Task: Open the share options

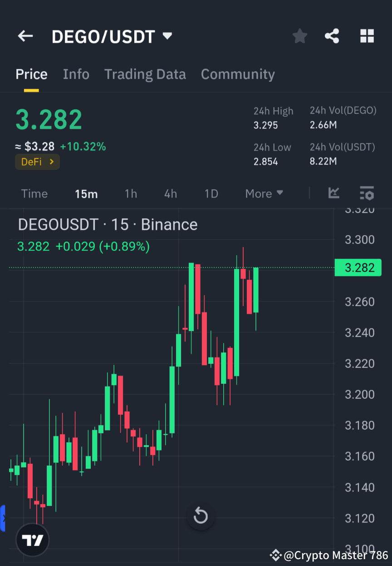Action: (x=332, y=36)
